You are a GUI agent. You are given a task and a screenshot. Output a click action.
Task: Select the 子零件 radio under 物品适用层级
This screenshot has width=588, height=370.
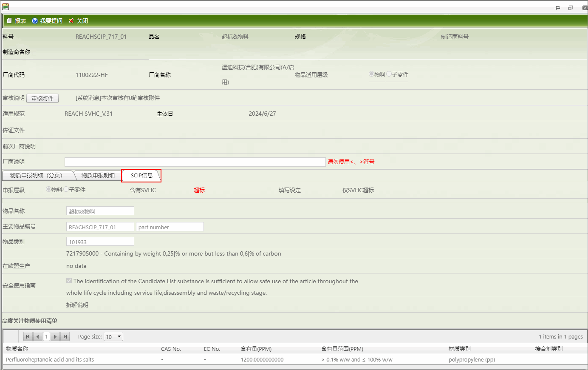click(x=389, y=74)
